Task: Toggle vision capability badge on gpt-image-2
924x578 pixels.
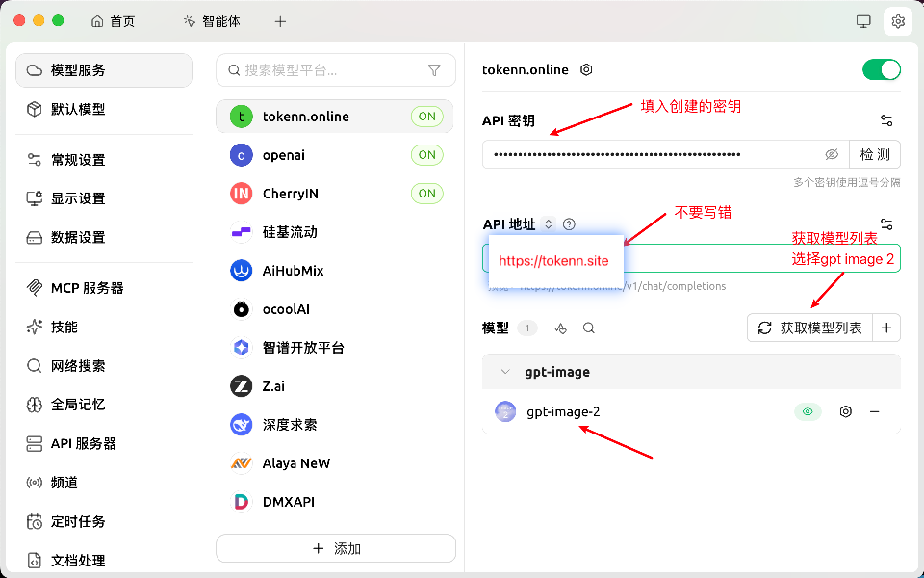Action: [x=808, y=411]
